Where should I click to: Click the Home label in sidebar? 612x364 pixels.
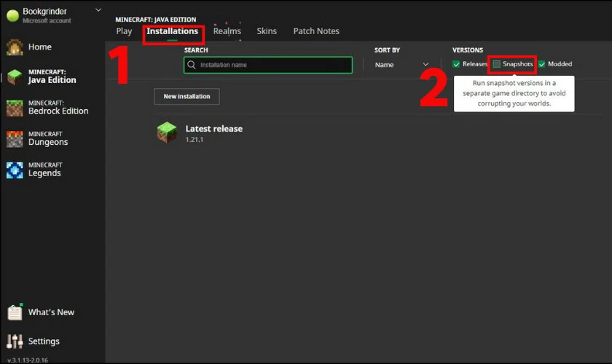pyautogui.click(x=40, y=47)
